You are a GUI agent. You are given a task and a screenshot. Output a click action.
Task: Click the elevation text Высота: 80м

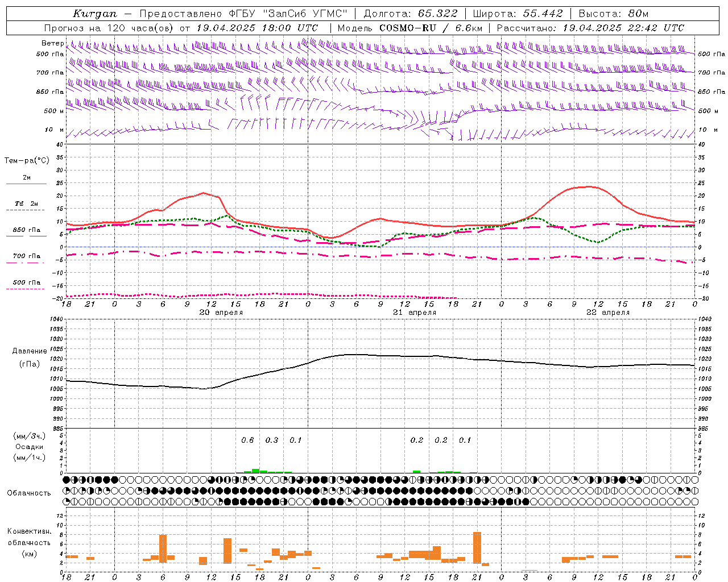[613, 14]
